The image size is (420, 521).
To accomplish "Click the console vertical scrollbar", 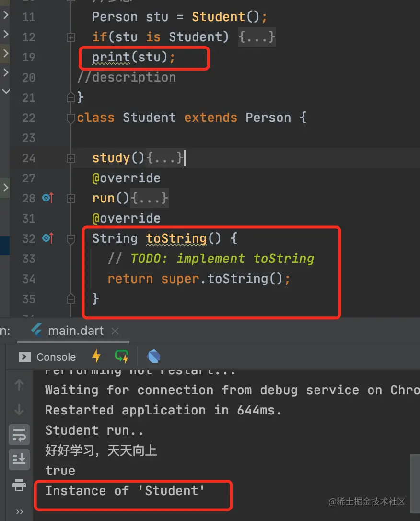I will [415, 484].
